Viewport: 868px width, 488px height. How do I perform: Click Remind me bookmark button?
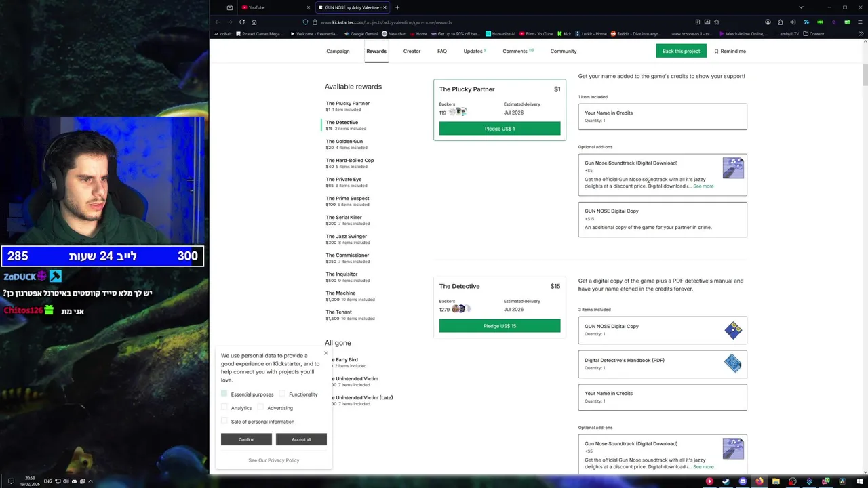(x=730, y=51)
